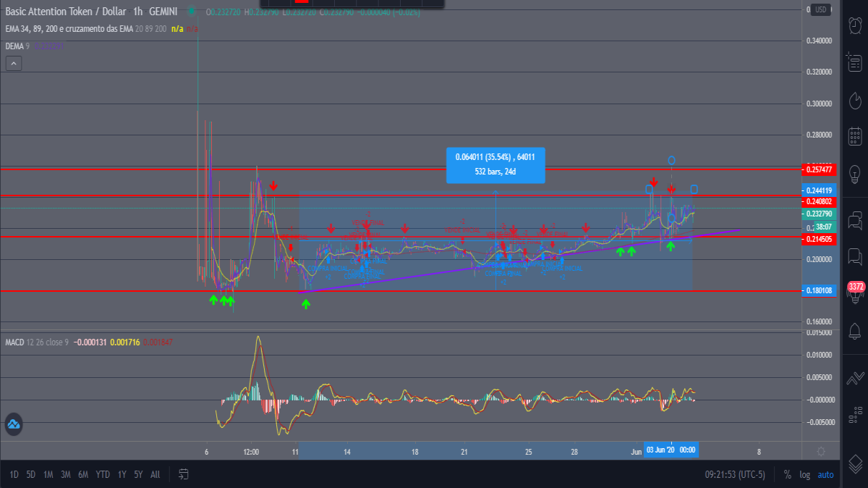
Task: Toggle log scale button
Action: point(805,475)
